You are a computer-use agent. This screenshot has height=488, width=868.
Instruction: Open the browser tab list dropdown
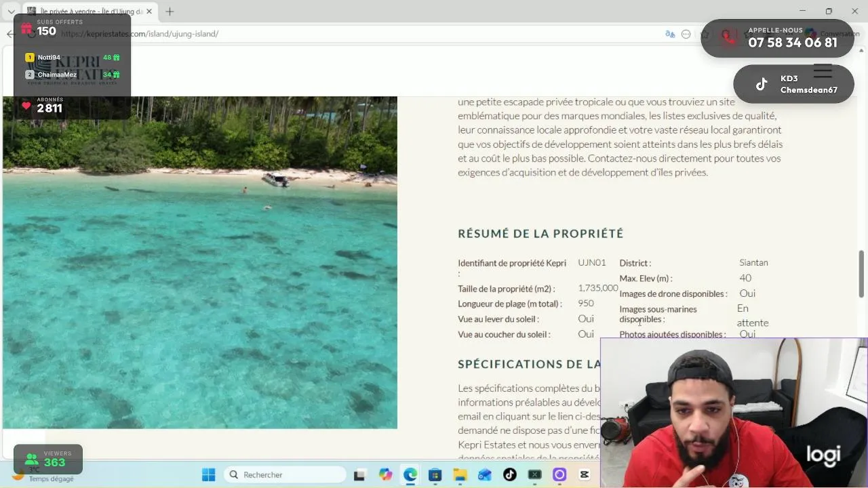tap(11, 12)
